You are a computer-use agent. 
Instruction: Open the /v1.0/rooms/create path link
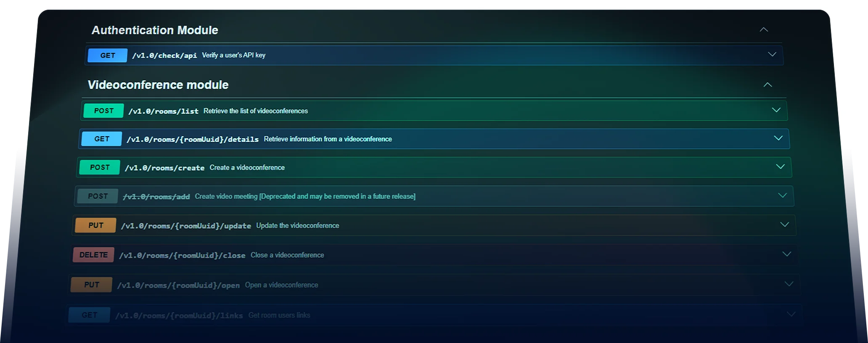pyautogui.click(x=164, y=168)
